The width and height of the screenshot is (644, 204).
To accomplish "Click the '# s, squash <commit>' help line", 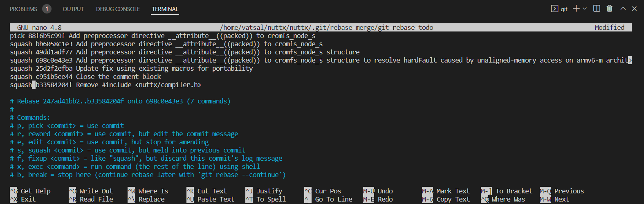I will point(128,150).
